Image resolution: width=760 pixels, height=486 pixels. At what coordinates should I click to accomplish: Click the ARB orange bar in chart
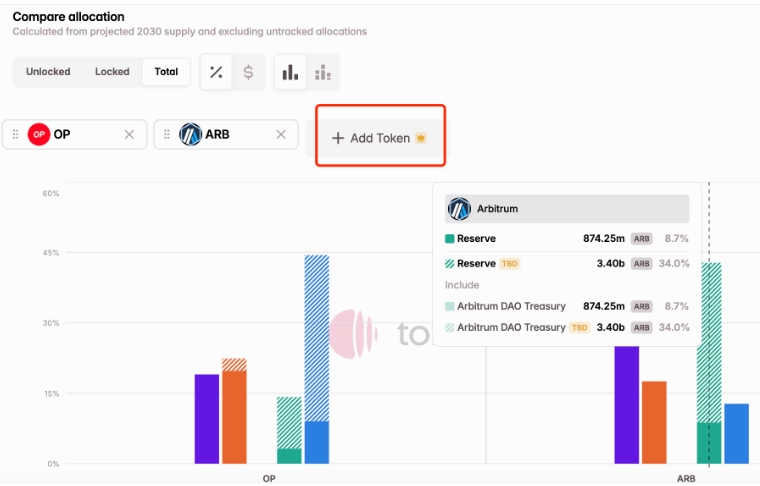click(x=654, y=423)
